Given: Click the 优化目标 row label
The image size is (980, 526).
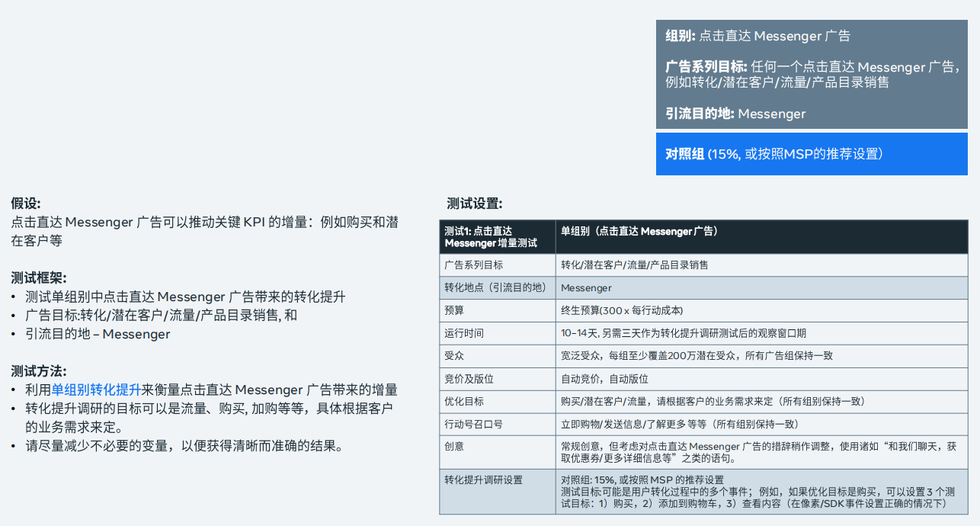Looking at the screenshot, I should click(x=498, y=401).
